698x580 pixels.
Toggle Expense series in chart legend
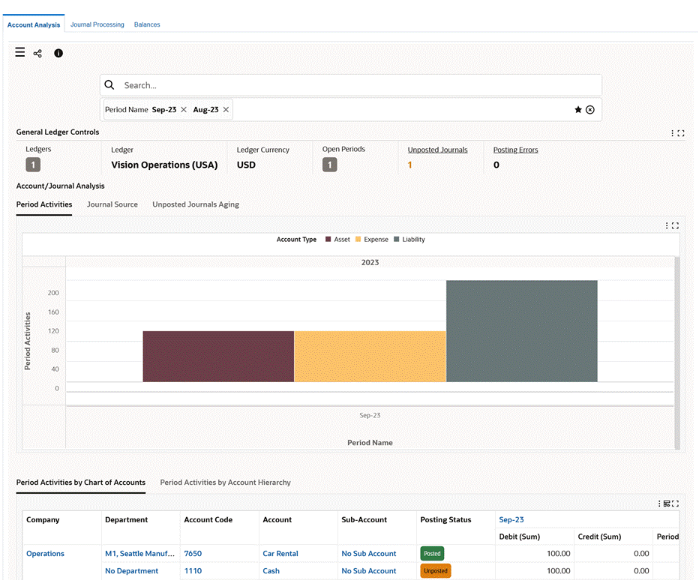(371, 240)
